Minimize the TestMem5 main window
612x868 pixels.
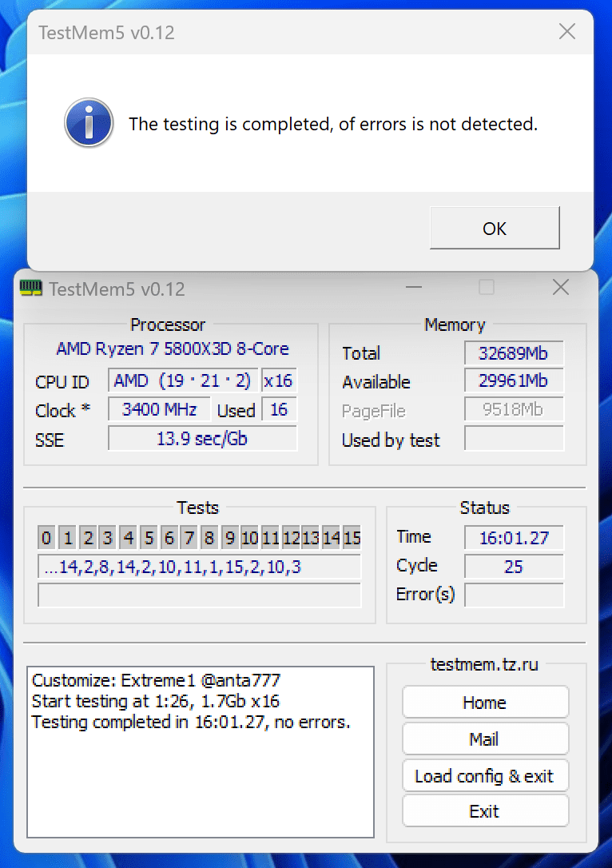coord(414,287)
